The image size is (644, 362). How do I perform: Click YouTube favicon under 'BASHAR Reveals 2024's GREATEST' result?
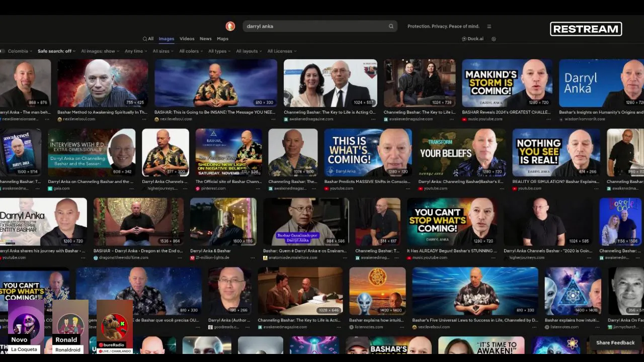click(x=464, y=119)
